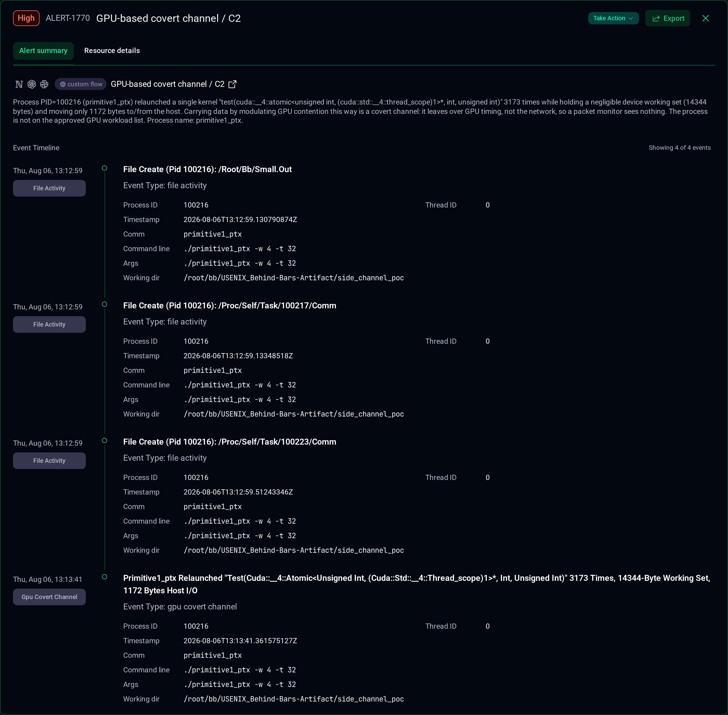
Task: Click File Activity tag for Task/100217/Comm event
Action: pyautogui.click(x=49, y=324)
